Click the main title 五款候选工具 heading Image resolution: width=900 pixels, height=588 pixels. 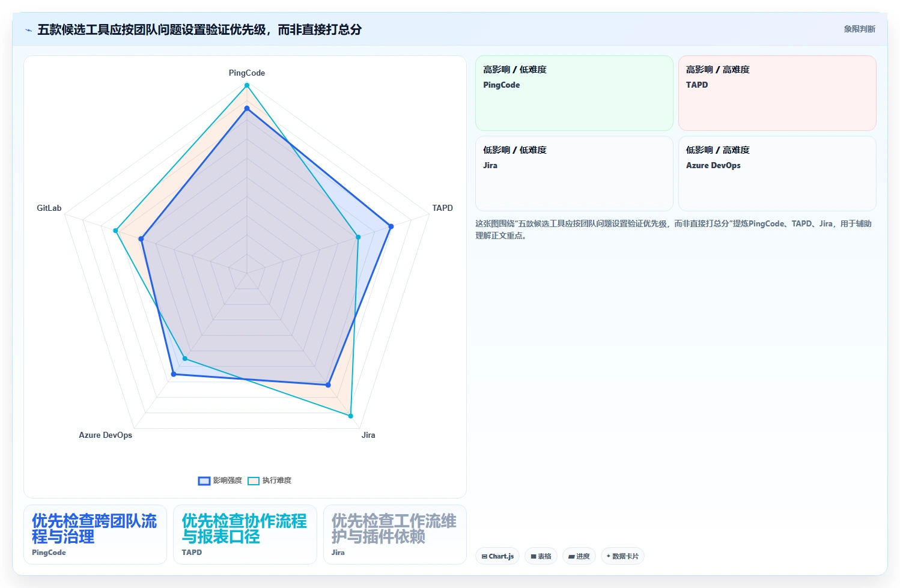[x=199, y=29]
